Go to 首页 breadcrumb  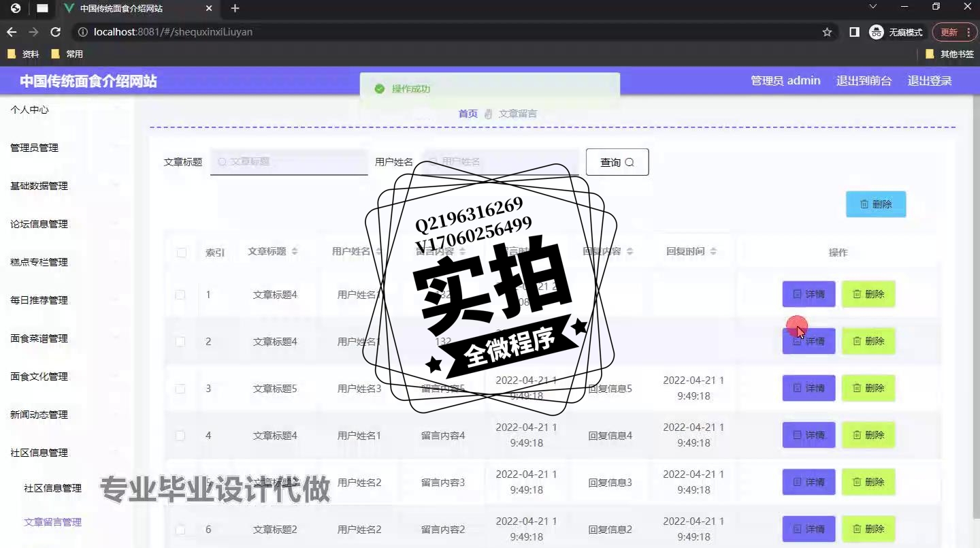pyautogui.click(x=468, y=114)
